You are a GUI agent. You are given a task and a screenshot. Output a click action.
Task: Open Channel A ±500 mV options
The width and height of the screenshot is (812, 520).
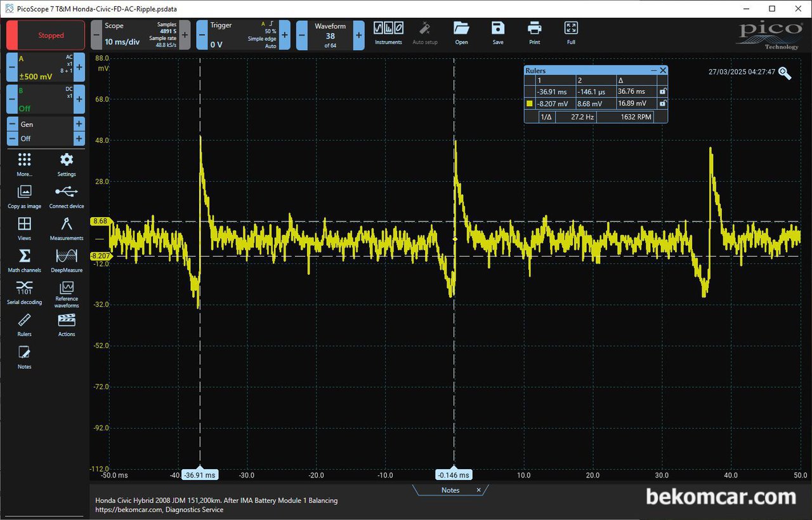pyautogui.click(x=46, y=67)
